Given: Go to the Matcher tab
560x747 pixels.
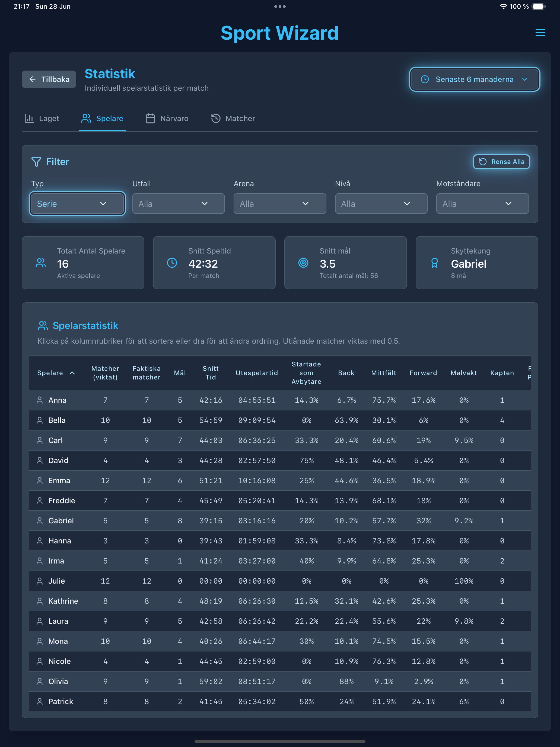Looking at the screenshot, I should pos(233,119).
